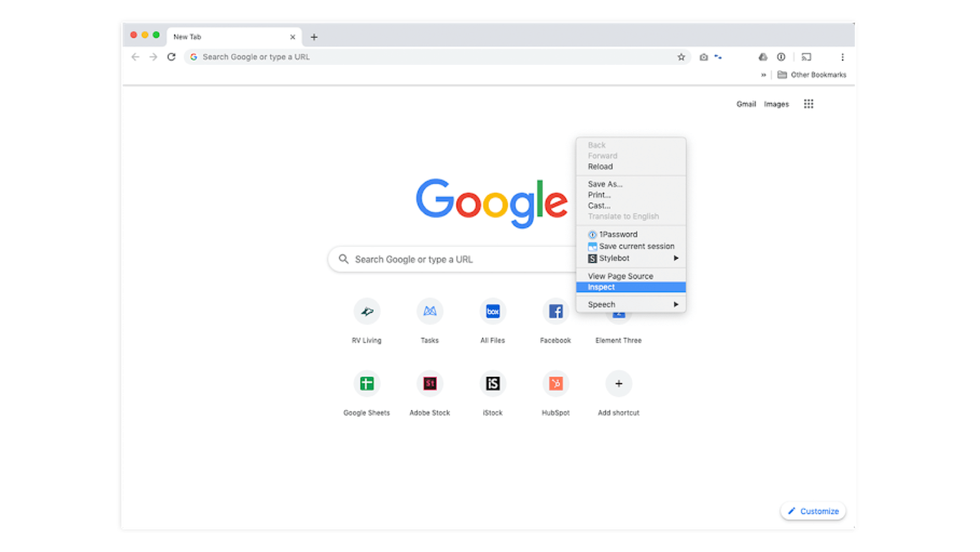This screenshot has height=552, width=980.
Task: Open the Google apps grid
Action: (x=808, y=104)
